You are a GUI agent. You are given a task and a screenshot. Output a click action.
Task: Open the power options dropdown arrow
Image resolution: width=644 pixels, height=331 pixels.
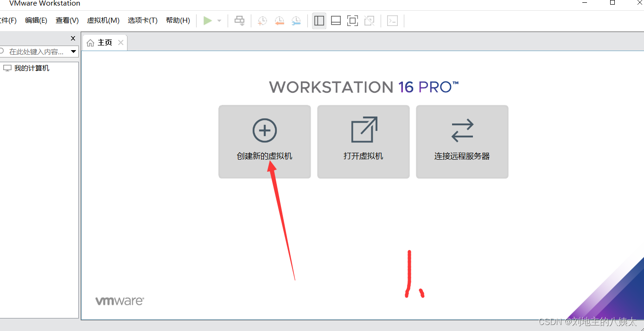click(219, 21)
